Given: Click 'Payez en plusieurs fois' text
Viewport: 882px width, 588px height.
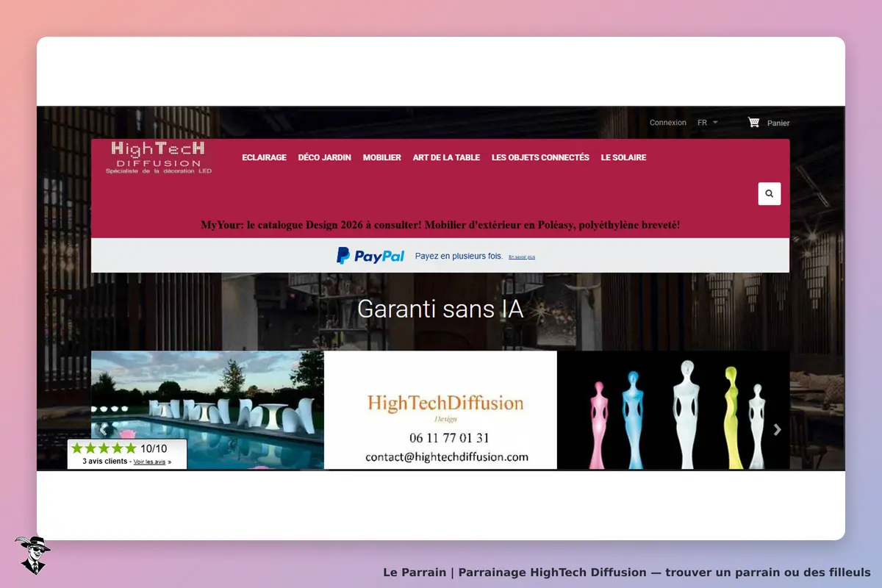Looking at the screenshot, I should [459, 256].
